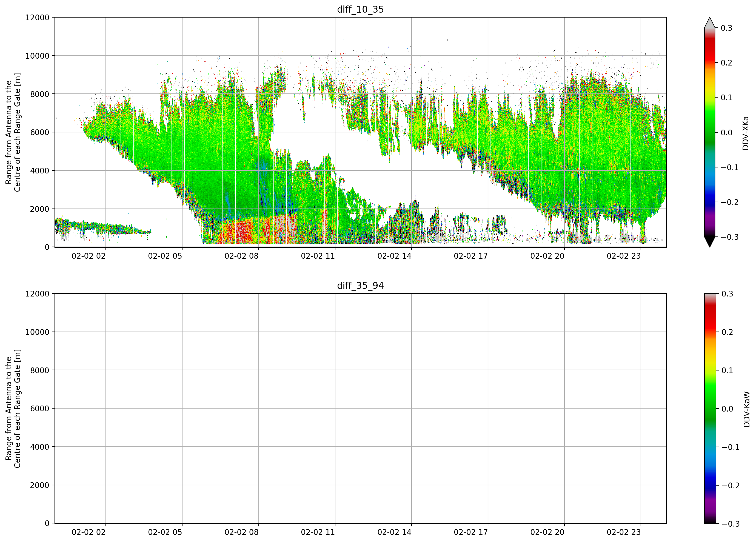Click the 02-02 05 tick label in top plot

(x=165, y=256)
